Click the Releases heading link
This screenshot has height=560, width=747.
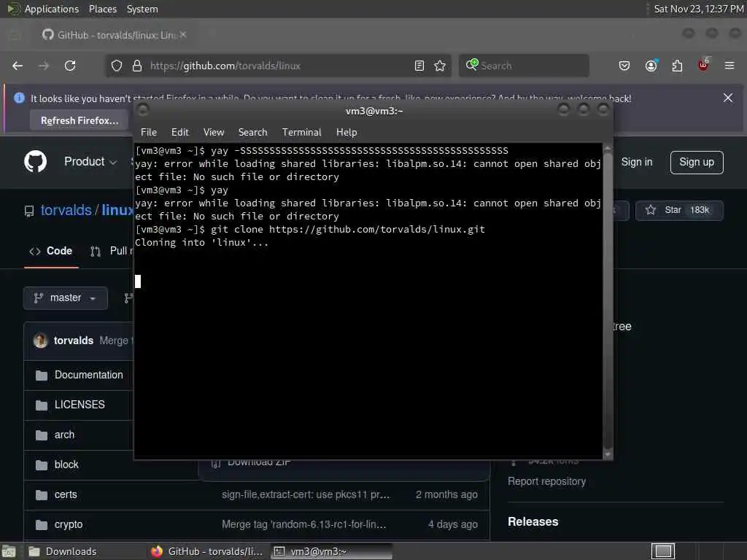(533, 521)
